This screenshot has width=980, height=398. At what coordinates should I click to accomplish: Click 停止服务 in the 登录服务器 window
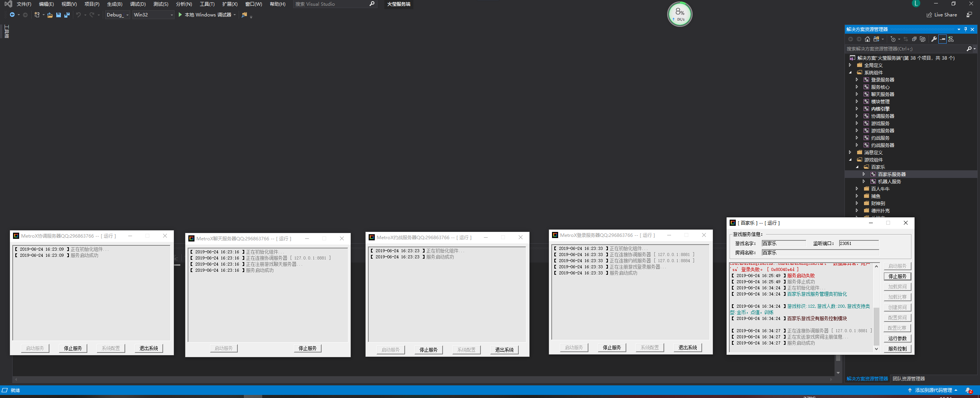pyautogui.click(x=612, y=347)
